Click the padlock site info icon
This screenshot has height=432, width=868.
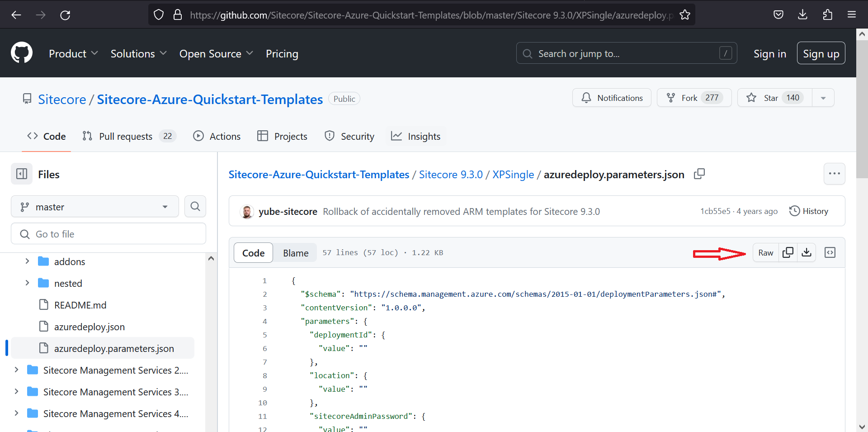pyautogui.click(x=178, y=15)
